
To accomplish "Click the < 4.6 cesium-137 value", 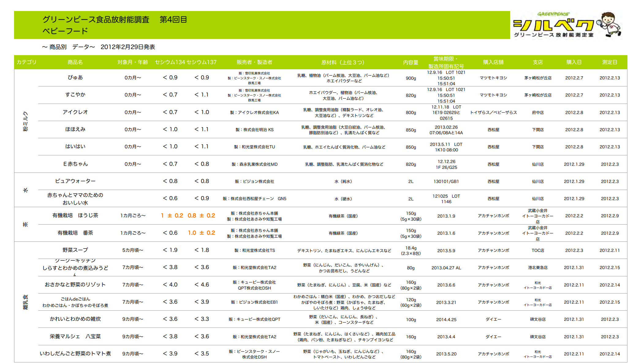I will (202, 285).
